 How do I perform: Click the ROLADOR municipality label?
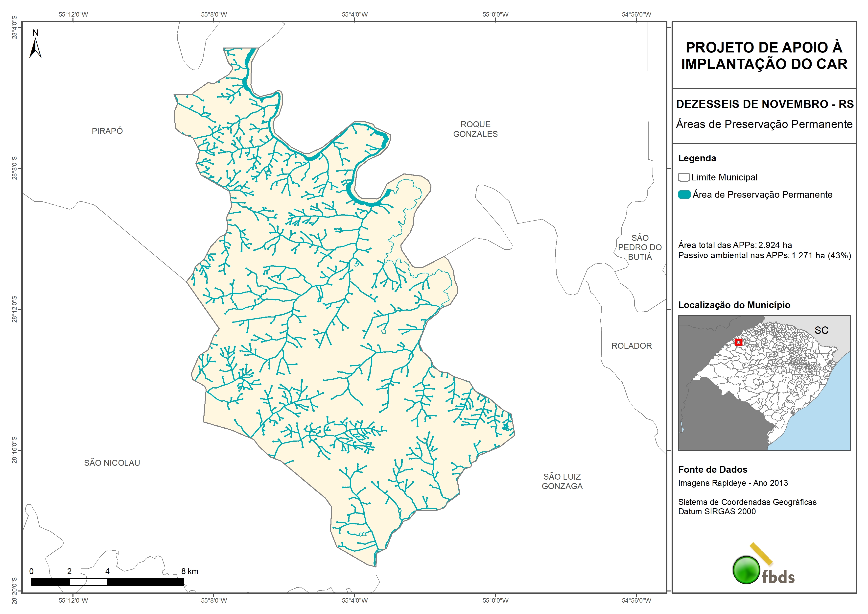tap(631, 346)
